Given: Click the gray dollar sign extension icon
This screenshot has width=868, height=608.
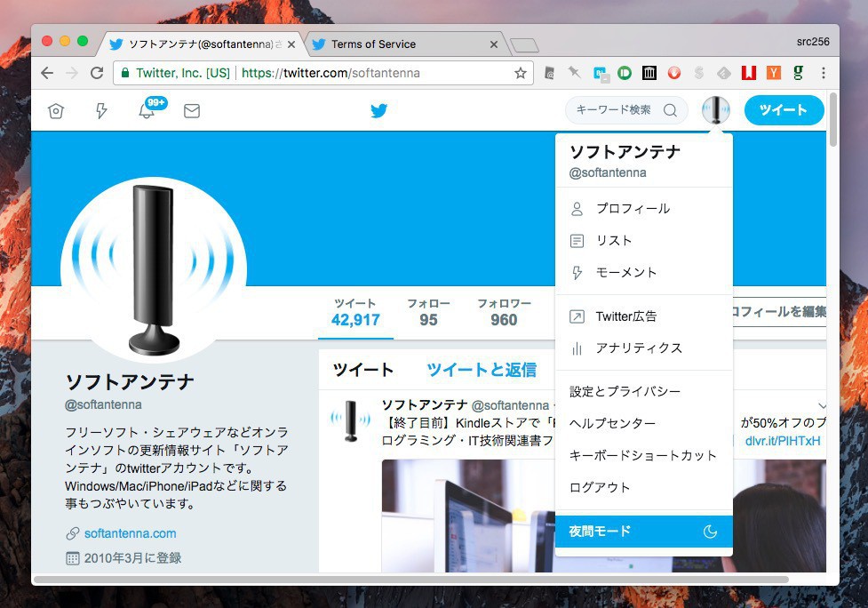Looking at the screenshot, I should coord(698,73).
